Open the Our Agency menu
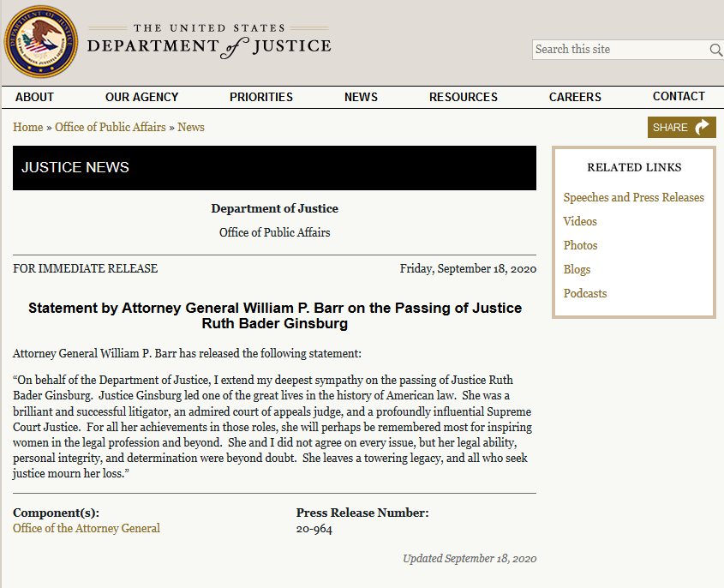 pos(141,97)
